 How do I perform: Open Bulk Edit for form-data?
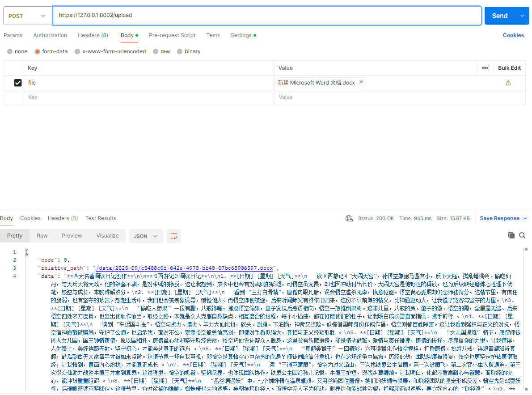tap(509, 68)
